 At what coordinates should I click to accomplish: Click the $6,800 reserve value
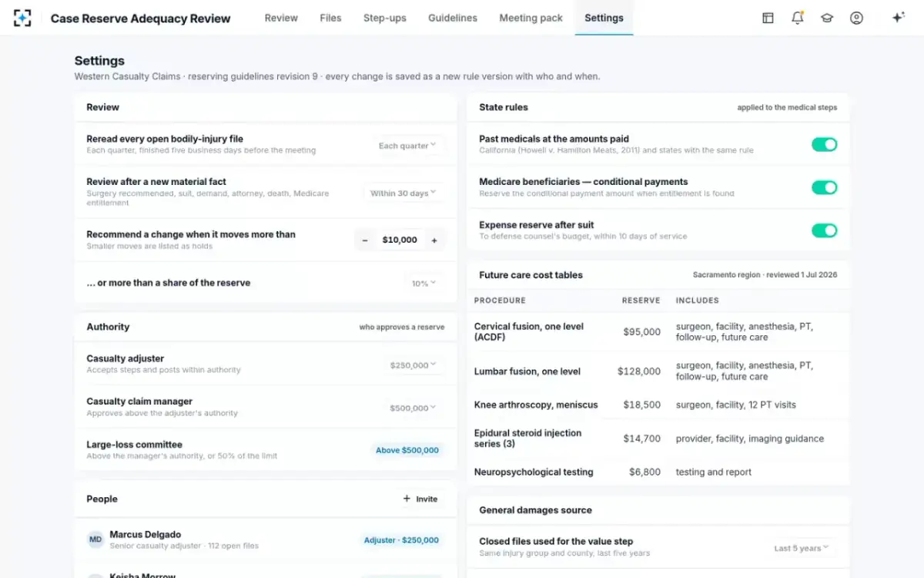644,472
